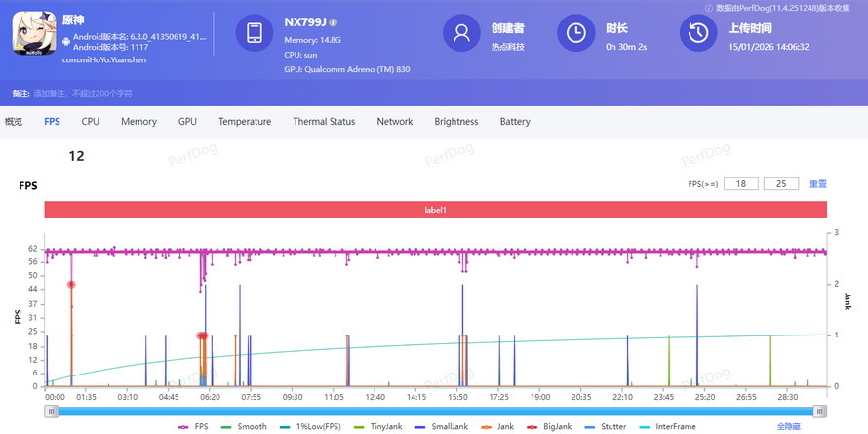Click the Memory: 14.8G text
The image size is (868, 434).
pyautogui.click(x=313, y=40)
